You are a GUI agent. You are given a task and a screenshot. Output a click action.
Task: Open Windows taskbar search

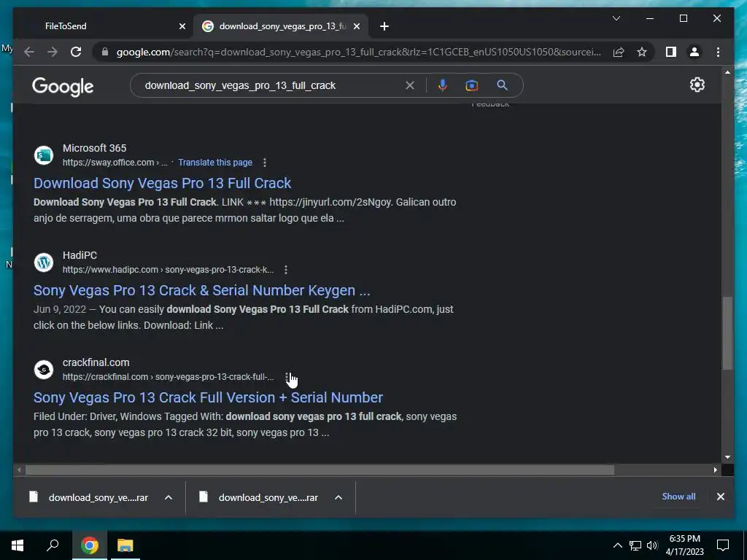tap(53, 545)
